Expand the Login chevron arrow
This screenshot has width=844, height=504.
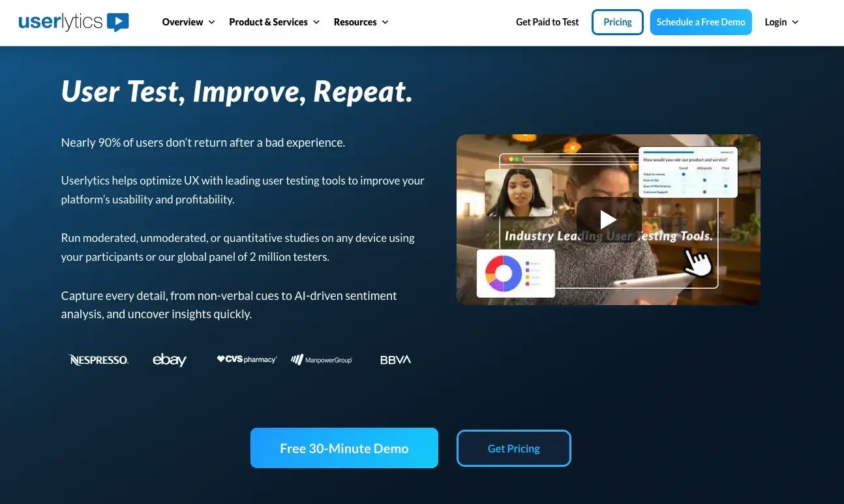click(795, 22)
